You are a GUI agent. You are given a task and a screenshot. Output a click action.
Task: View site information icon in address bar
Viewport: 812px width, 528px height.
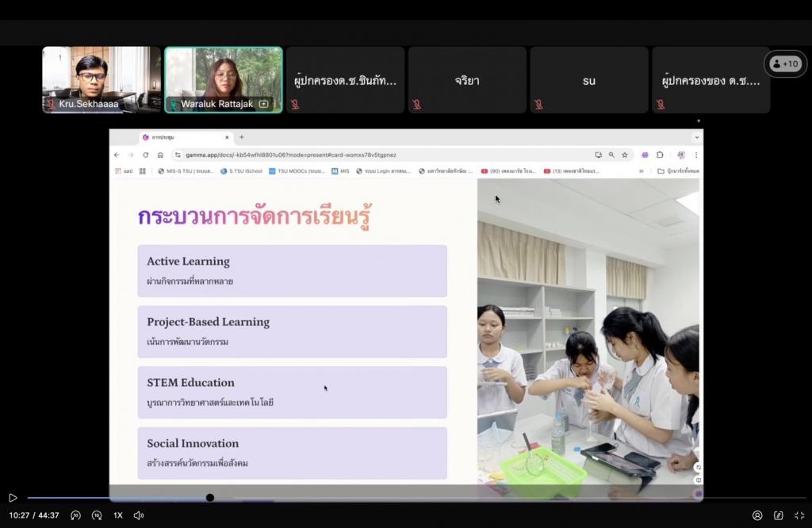click(x=178, y=155)
